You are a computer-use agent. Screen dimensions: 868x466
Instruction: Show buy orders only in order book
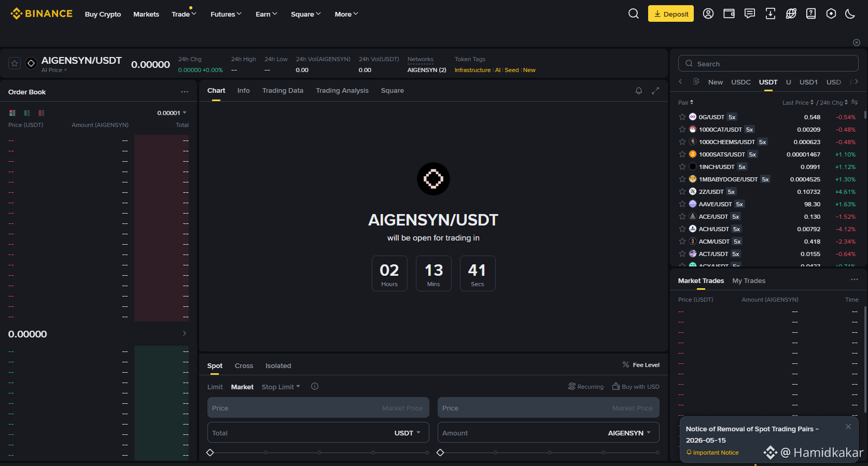point(27,113)
